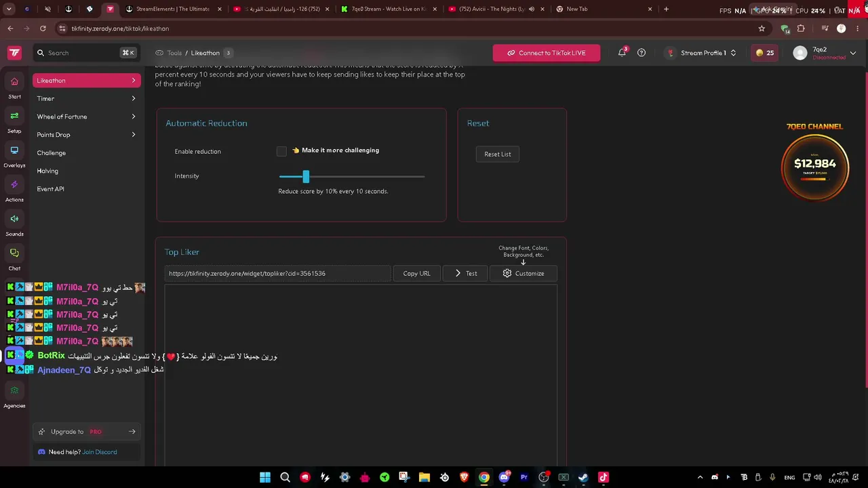The image size is (868, 488).
Task: Switch to the StreamElements browser tab
Action: click(x=172, y=9)
